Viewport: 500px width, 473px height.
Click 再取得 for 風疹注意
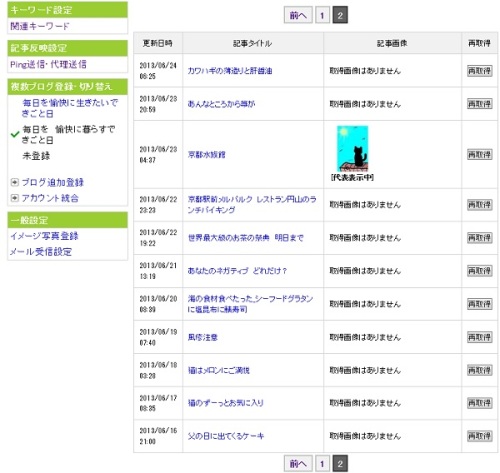click(x=479, y=337)
